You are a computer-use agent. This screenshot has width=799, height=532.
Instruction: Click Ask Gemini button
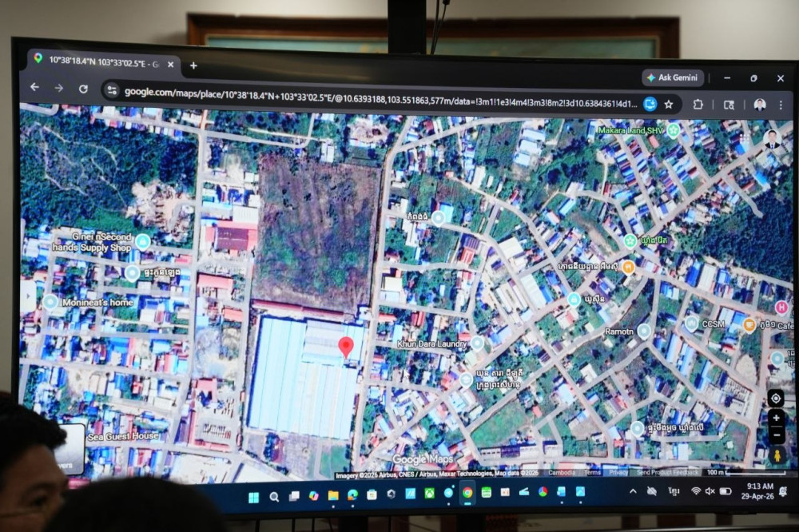tap(672, 77)
